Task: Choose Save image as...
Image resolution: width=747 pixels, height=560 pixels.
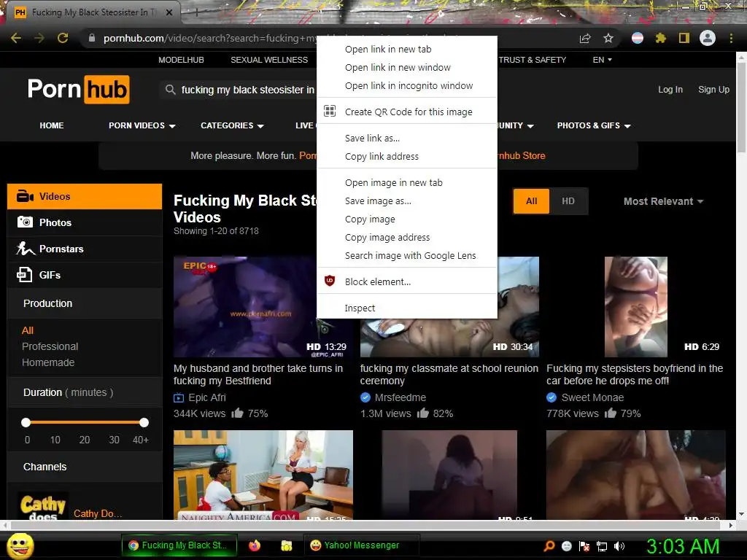Action: point(407,201)
